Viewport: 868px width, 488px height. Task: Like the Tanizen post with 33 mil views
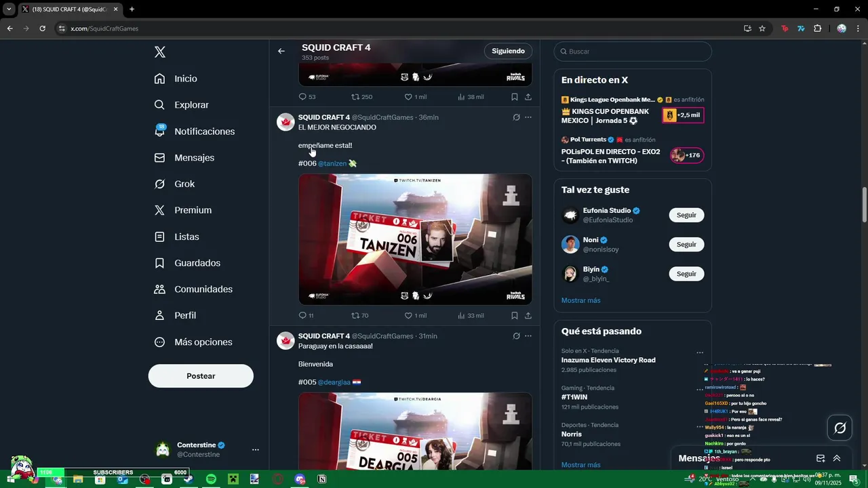(416, 316)
